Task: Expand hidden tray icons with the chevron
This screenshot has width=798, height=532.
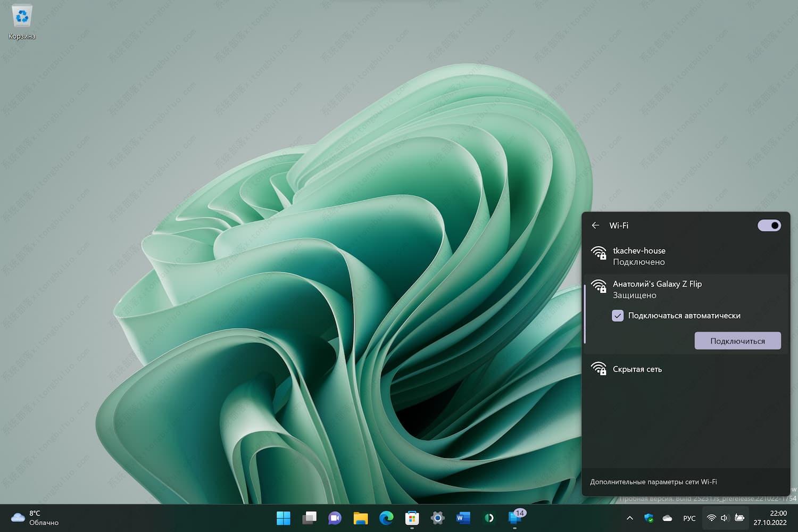Action: [629, 518]
